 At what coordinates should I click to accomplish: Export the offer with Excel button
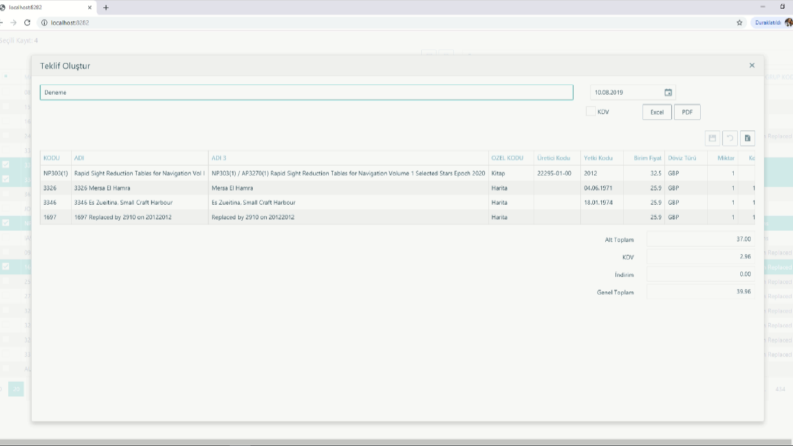tap(657, 112)
